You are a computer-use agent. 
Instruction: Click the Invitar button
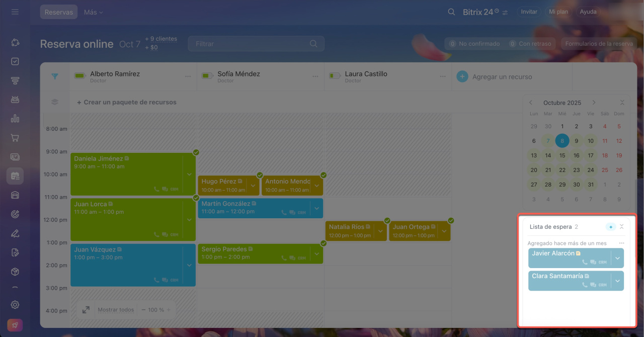(x=529, y=12)
